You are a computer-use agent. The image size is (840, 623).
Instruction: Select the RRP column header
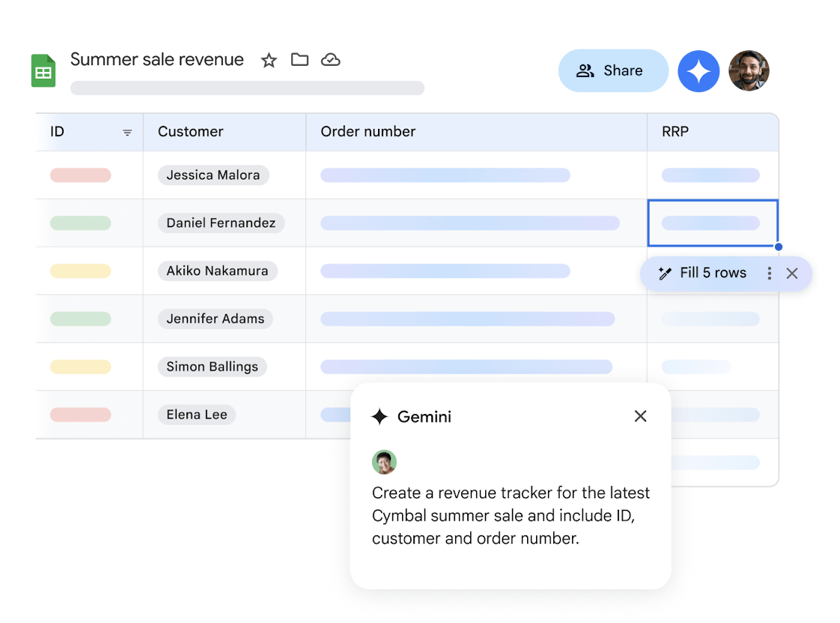[675, 132]
